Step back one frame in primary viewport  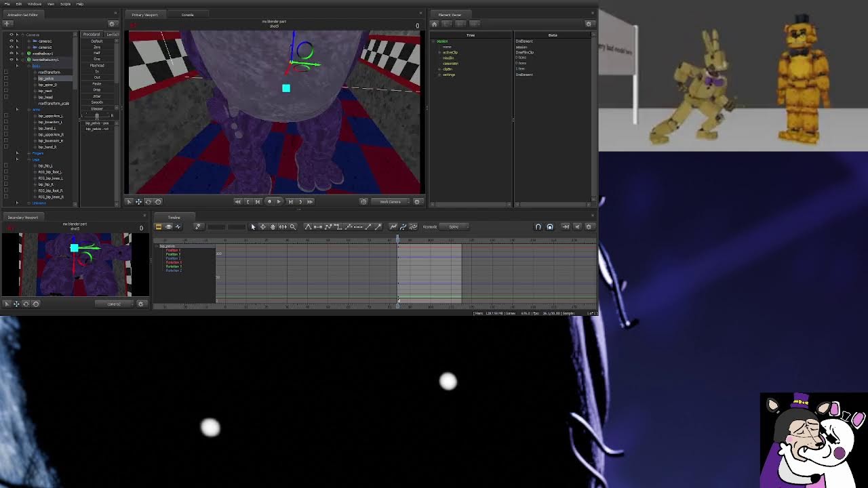[258, 201]
